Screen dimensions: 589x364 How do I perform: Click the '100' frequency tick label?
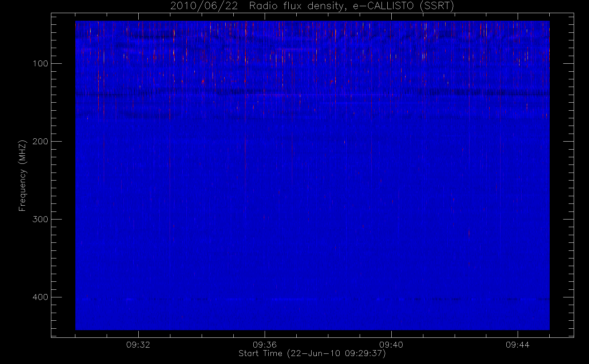pyautogui.click(x=40, y=64)
